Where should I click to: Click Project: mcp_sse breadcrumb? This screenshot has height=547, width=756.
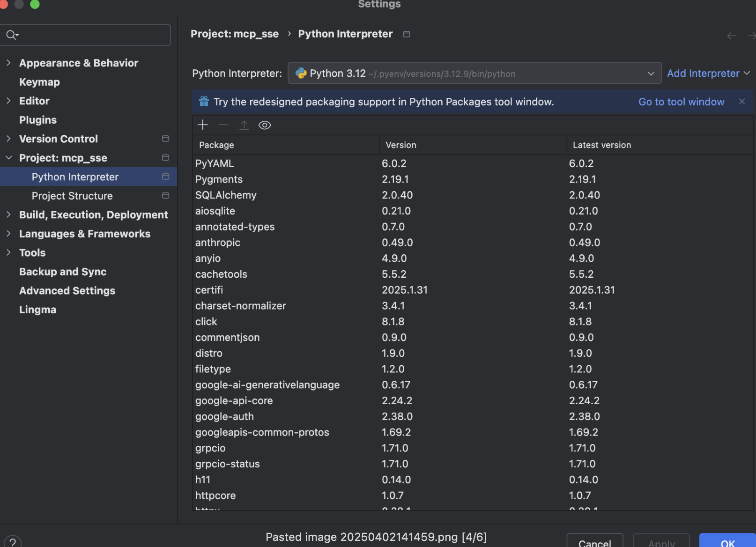coord(235,34)
